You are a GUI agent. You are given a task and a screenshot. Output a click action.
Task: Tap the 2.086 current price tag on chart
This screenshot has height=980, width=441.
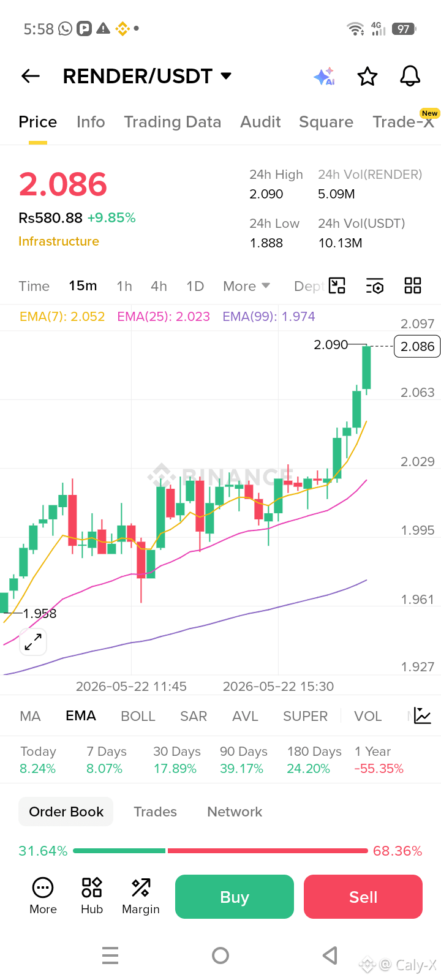[417, 346]
